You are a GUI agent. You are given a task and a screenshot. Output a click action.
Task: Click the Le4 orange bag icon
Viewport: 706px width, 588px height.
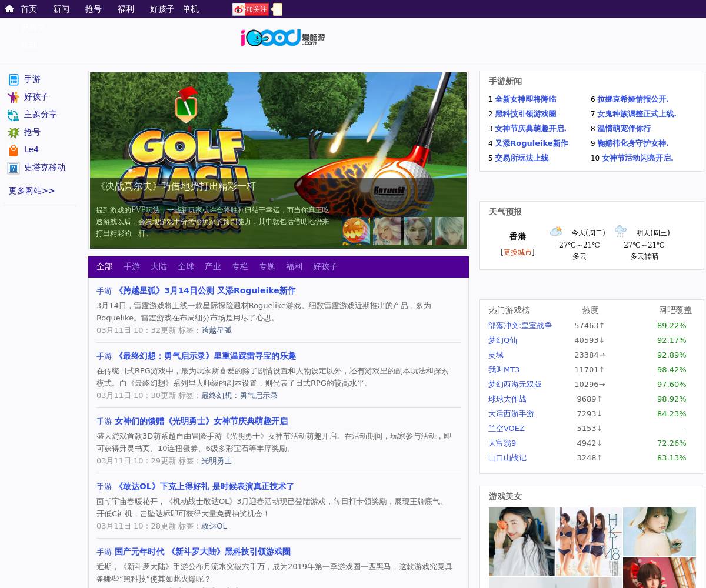(14, 150)
